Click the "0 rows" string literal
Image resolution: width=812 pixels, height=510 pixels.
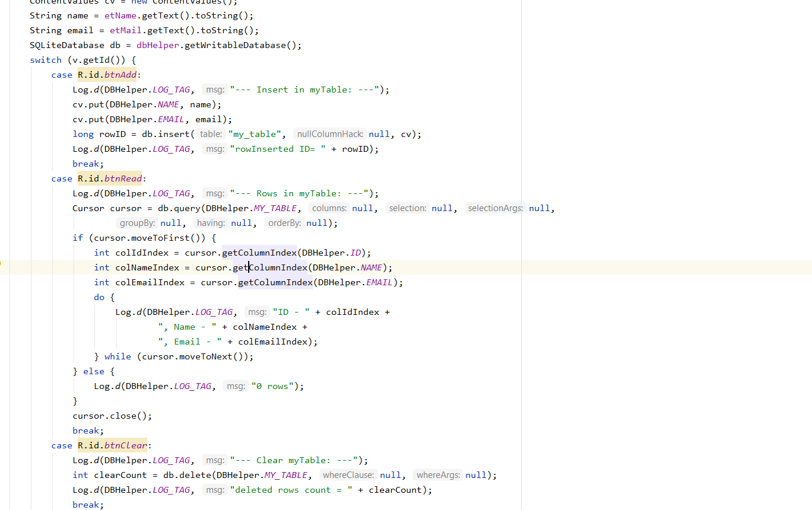click(272, 386)
